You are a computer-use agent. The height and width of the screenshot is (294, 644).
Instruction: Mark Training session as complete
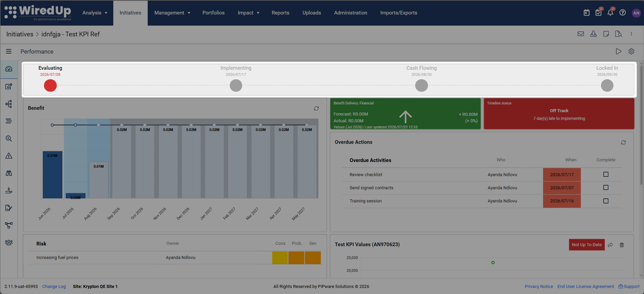pyautogui.click(x=606, y=201)
